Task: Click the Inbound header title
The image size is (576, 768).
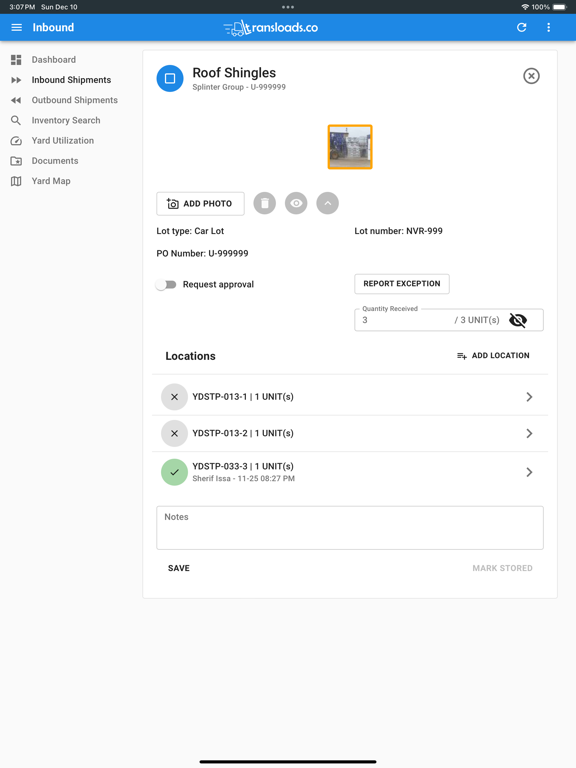Action: (x=53, y=27)
